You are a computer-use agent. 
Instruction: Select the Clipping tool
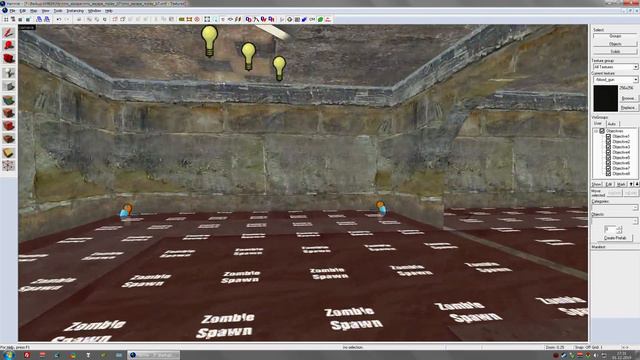(9, 153)
